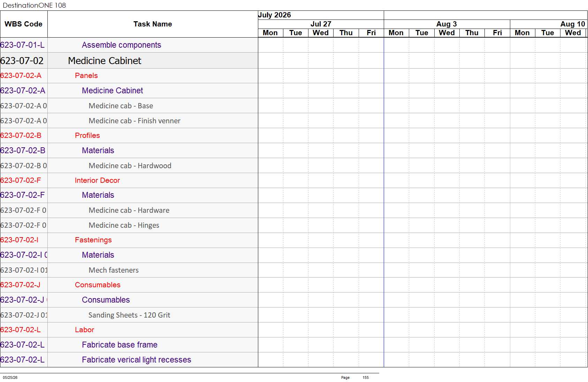
Task: Select Medicine cab - Hardware row
Action: tap(129, 210)
